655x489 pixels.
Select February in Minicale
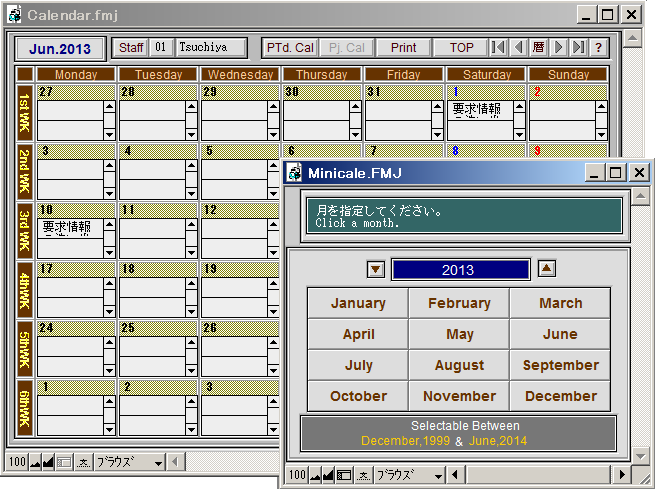pyautogui.click(x=459, y=303)
